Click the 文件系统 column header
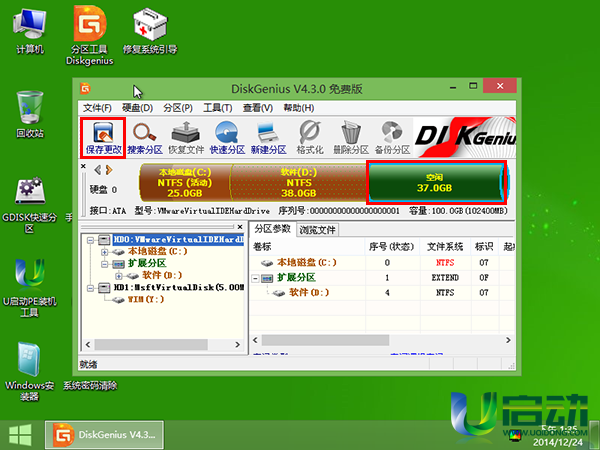This screenshot has height=450, width=600. point(445,247)
